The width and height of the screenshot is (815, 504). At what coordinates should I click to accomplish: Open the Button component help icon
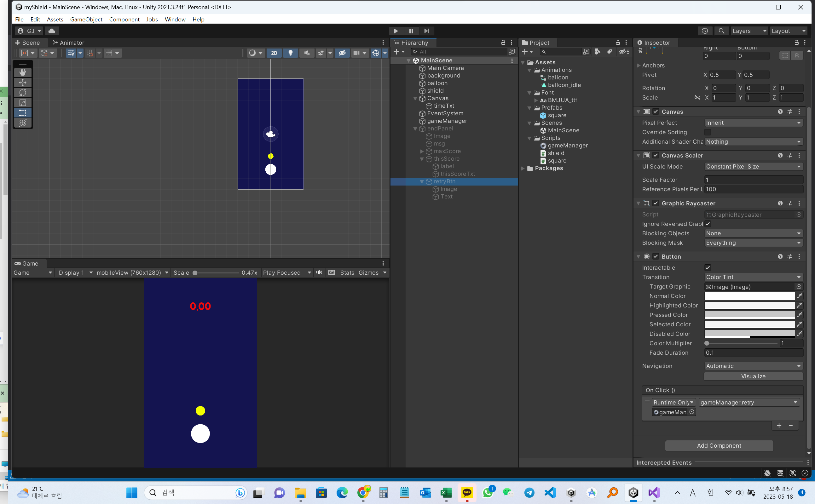coord(780,256)
